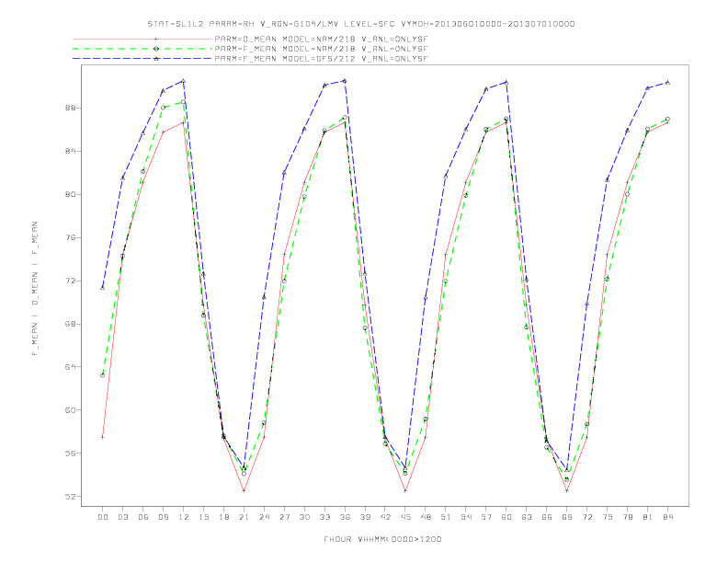Click the vertical axis title F_MEAN | O_MEAN | F_MEAN
The height and width of the screenshot is (563, 728).
pos(35,289)
